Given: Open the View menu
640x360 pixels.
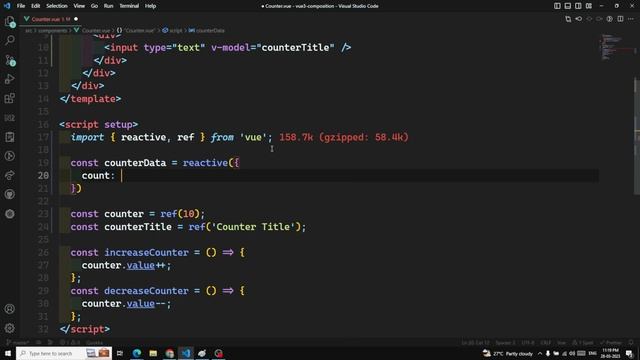Looking at the screenshot, I should [x=79, y=6].
